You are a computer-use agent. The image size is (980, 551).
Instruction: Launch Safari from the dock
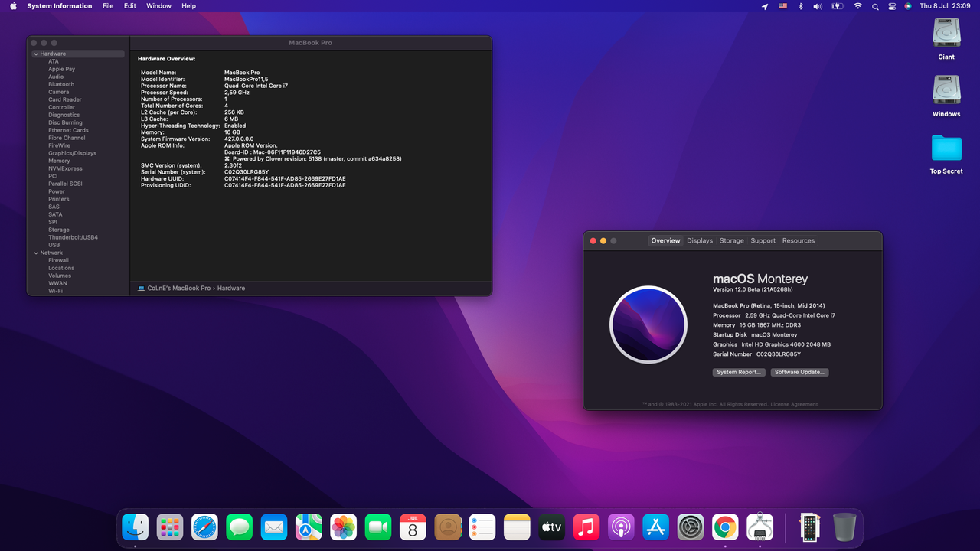(x=204, y=527)
